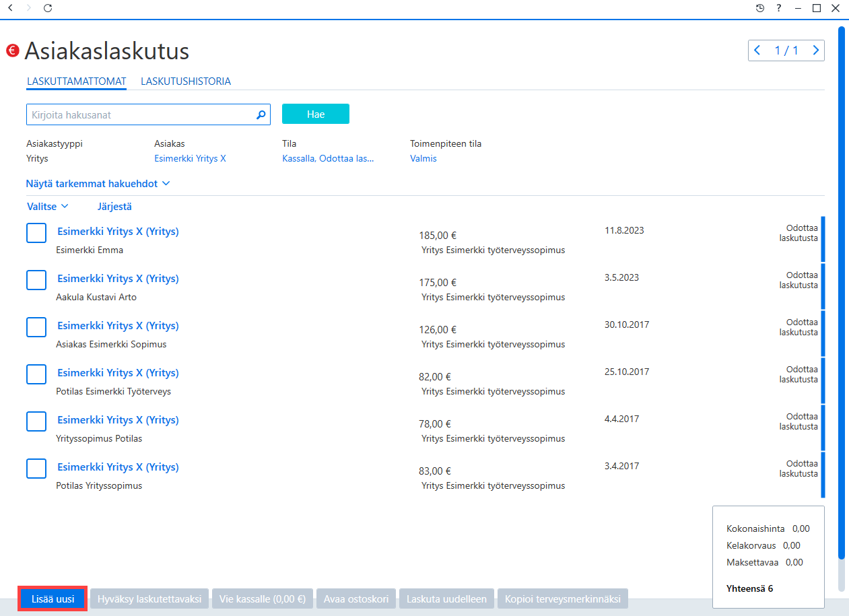Go to the previous results page arrow

pos(757,50)
